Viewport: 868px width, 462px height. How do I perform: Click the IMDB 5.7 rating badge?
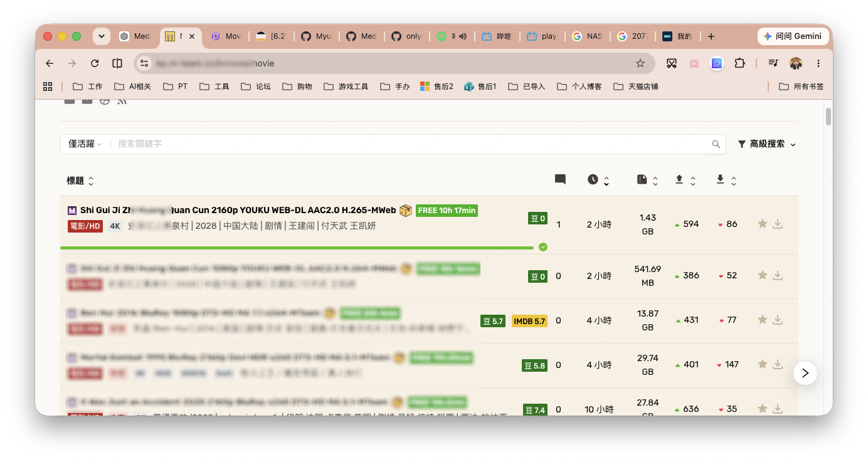[x=529, y=321]
